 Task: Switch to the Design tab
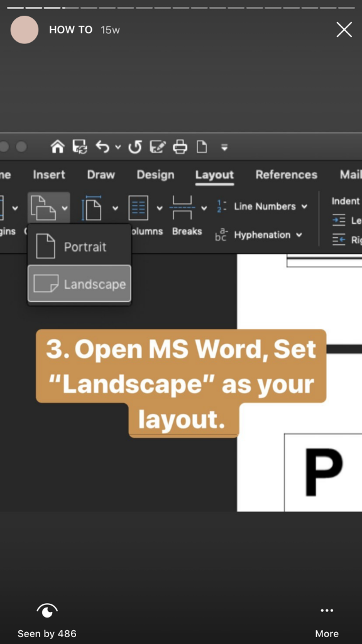coord(155,175)
